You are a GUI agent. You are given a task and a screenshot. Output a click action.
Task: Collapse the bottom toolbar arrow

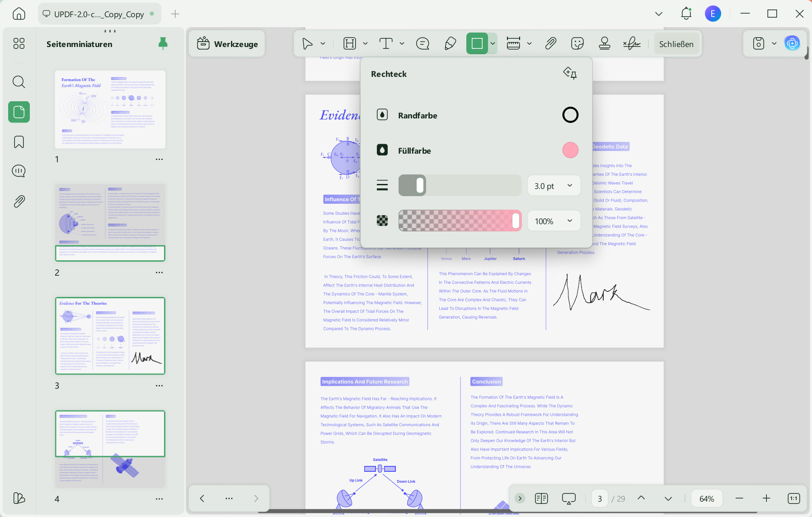pos(520,498)
